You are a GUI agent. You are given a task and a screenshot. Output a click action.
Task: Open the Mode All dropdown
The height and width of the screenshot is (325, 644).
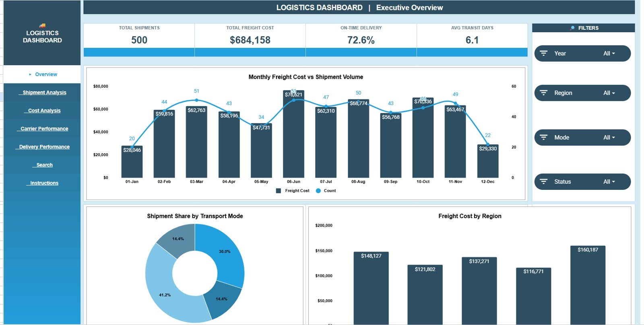click(609, 138)
